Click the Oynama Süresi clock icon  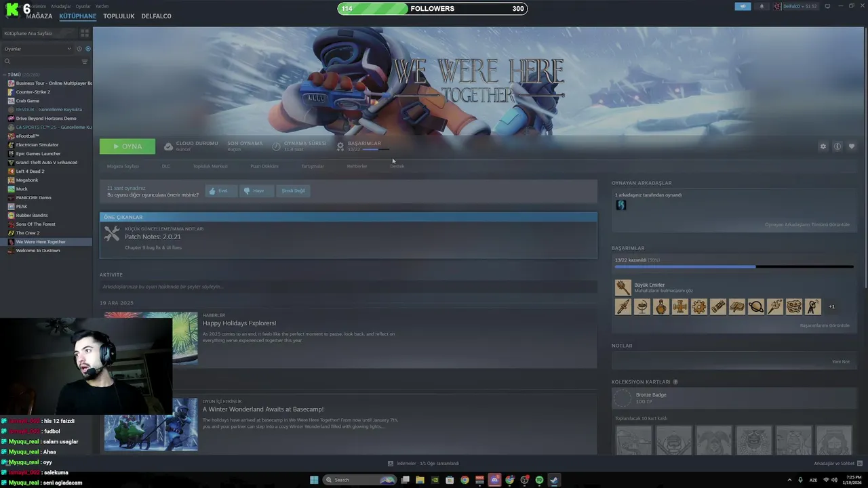tap(277, 146)
